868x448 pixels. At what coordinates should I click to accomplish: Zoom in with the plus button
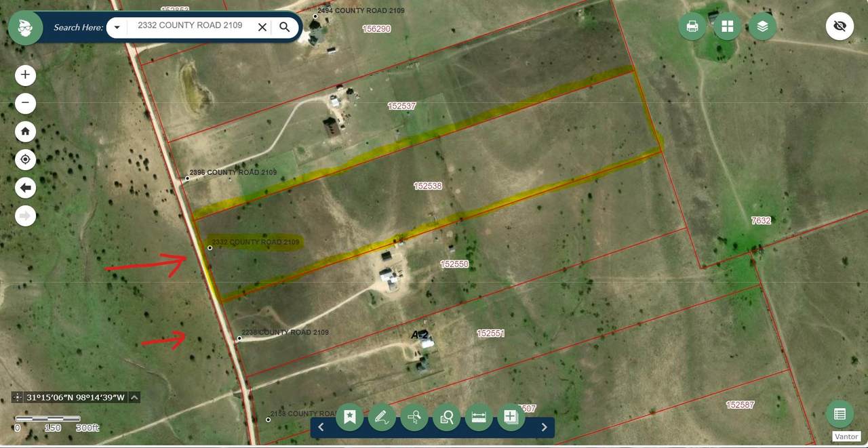click(25, 75)
